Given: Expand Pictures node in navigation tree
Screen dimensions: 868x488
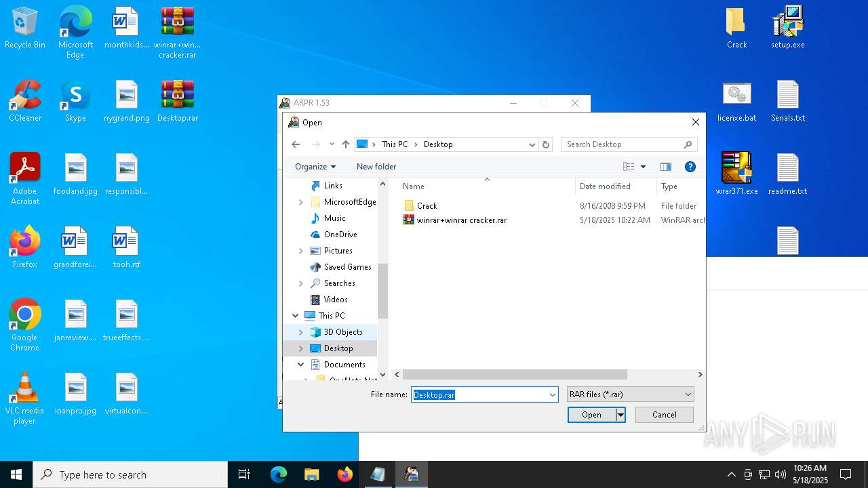Looking at the screenshot, I should (301, 251).
